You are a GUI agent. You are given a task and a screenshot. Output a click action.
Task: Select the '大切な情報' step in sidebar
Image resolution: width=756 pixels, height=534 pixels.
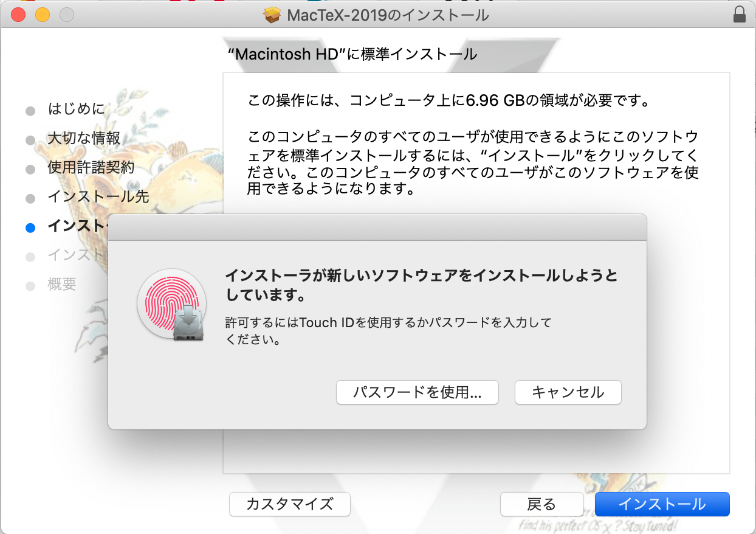coord(84,139)
